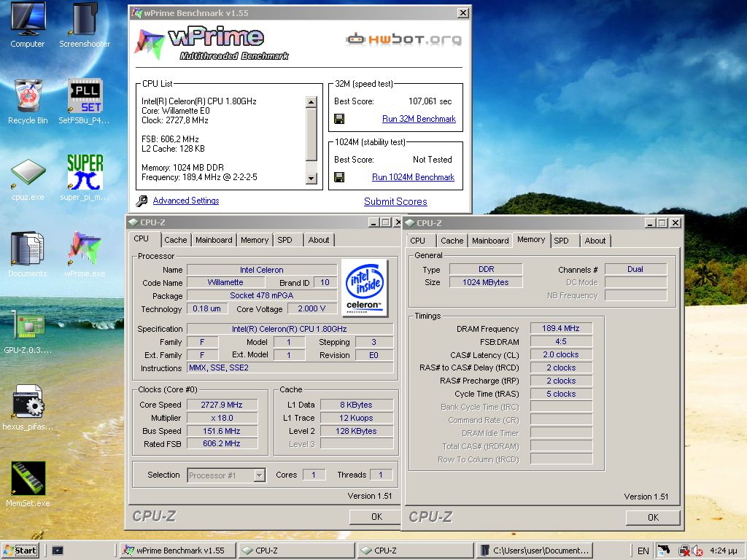747x560 pixels.
Task: Click the EN language indicator
Action: pyautogui.click(x=643, y=551)
